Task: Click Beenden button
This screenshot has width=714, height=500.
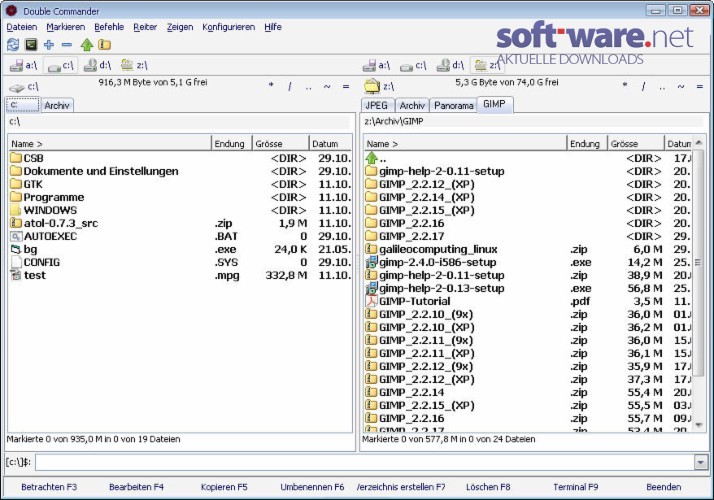Action: click(663, 487)
